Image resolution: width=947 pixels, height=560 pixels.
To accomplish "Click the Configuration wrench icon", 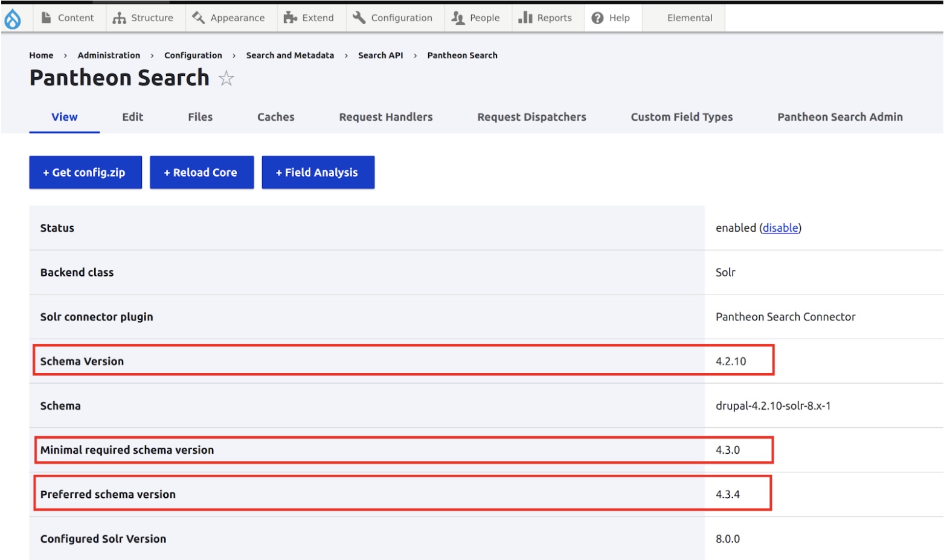I will click(x=359, y=17).
